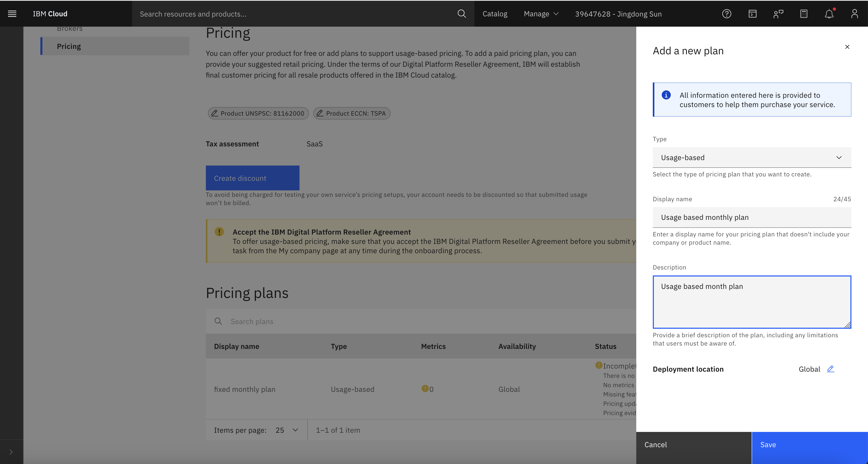Click the reseller agreement warning icon
This screenshot has width=868, height=464.
click(x=219, y=231)
